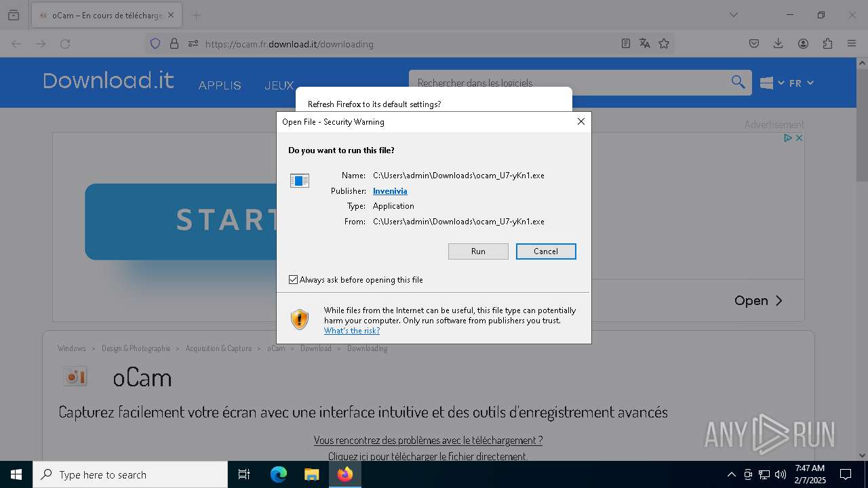Image resolution: width=868 pixels, height=488 pixels.
Task: Reload the page with the refresh icon
Action: pos(65,43)
